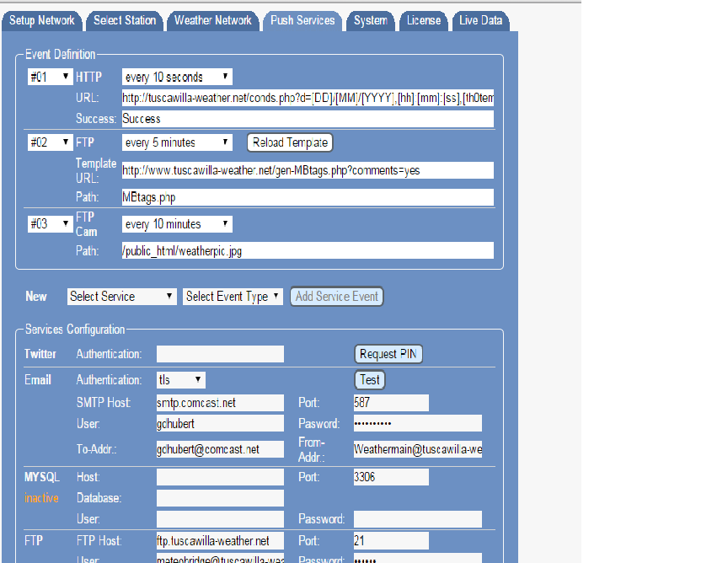This screenshot has height=563, width=728.
Task: Open the FTP 'every 5 minutes' dropdown
Action: click(x=177, y=142)
